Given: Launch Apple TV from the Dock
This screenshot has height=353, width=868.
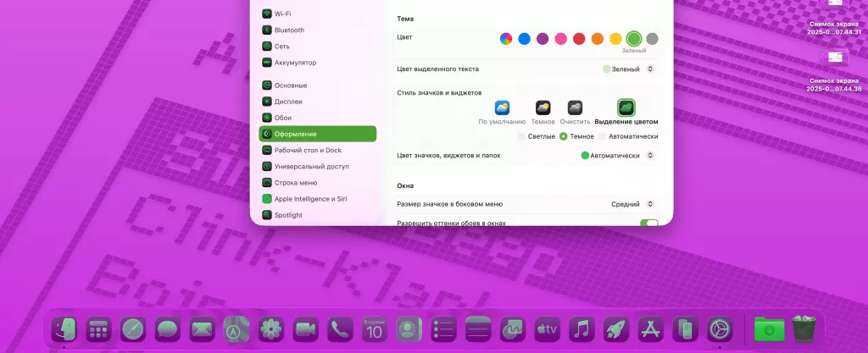Looking at the screenshot, I should (x=547, y=330).
